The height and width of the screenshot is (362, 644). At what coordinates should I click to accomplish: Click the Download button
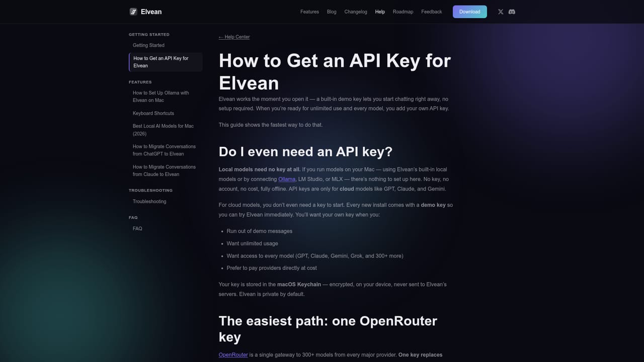point(470,12)
